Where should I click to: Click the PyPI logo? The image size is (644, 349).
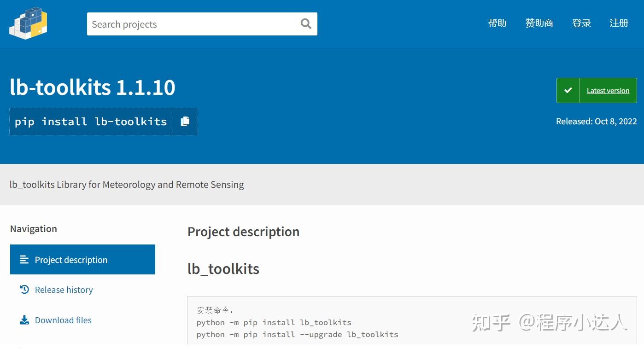(x=28, y=22)
